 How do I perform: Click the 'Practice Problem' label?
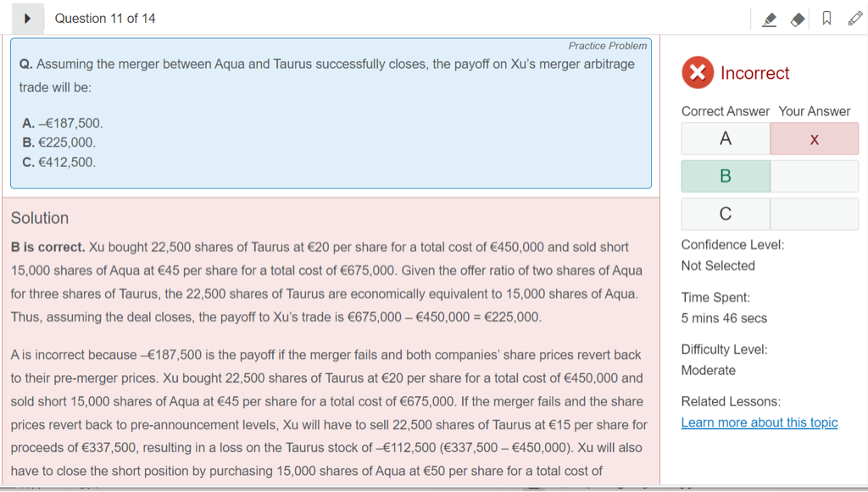click(607, 46)
